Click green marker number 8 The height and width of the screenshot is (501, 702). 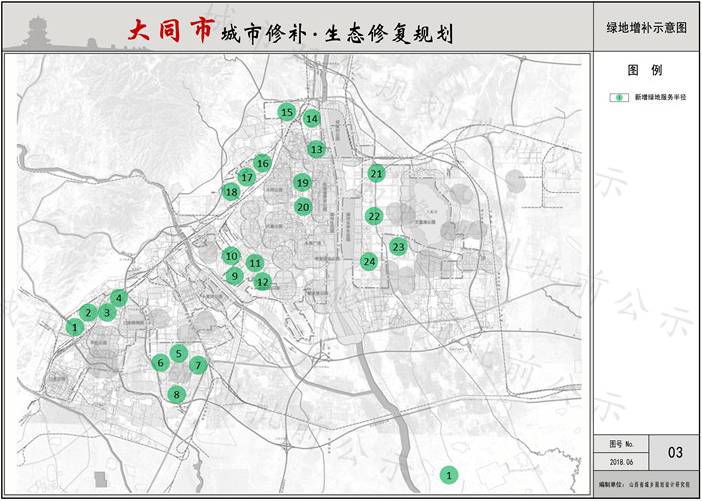[177, 394]
